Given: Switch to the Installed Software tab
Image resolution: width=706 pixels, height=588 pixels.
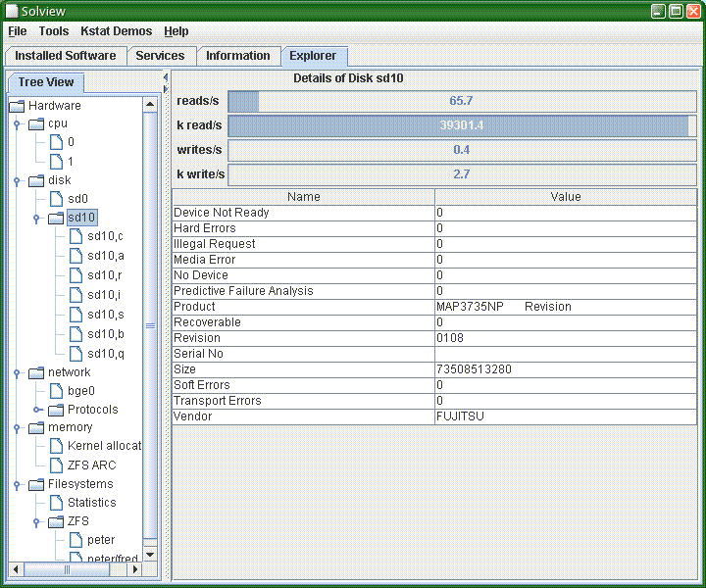Looking at the screenshot, I should pos(65,56).
